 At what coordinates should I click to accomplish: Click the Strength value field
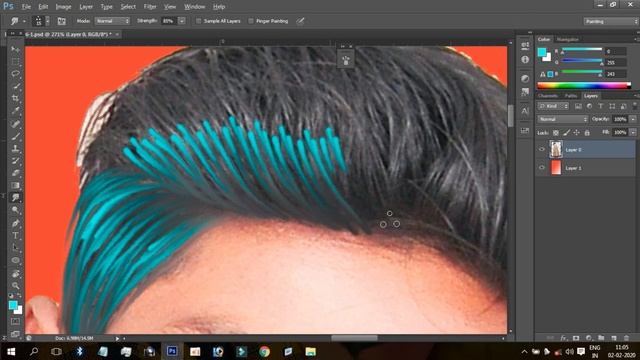169,21
